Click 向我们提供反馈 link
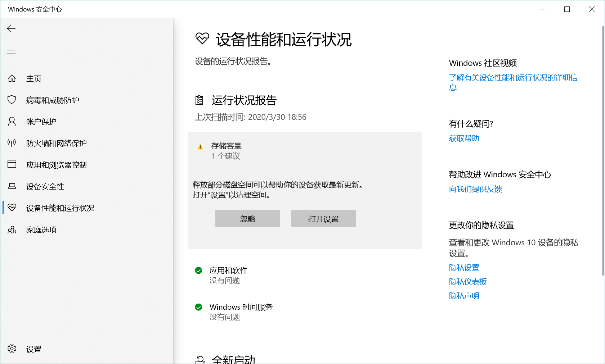The image size is (605, 364). [475, 189]
